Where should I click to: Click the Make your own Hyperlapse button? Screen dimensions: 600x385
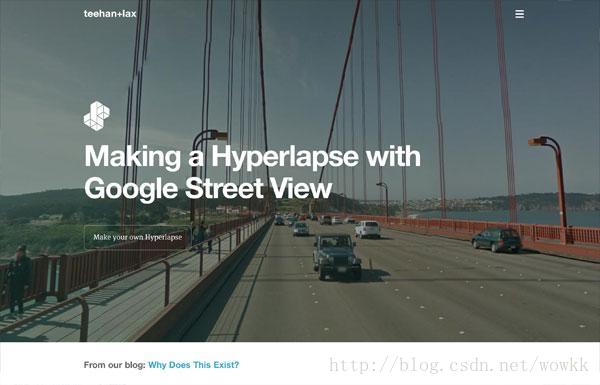[x=137, y=237]
